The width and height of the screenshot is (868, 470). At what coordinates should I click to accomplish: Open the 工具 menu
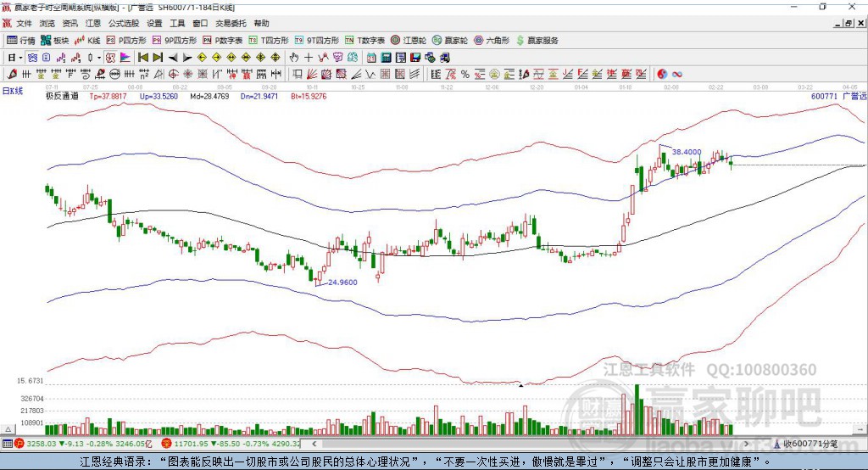point(177,23)
